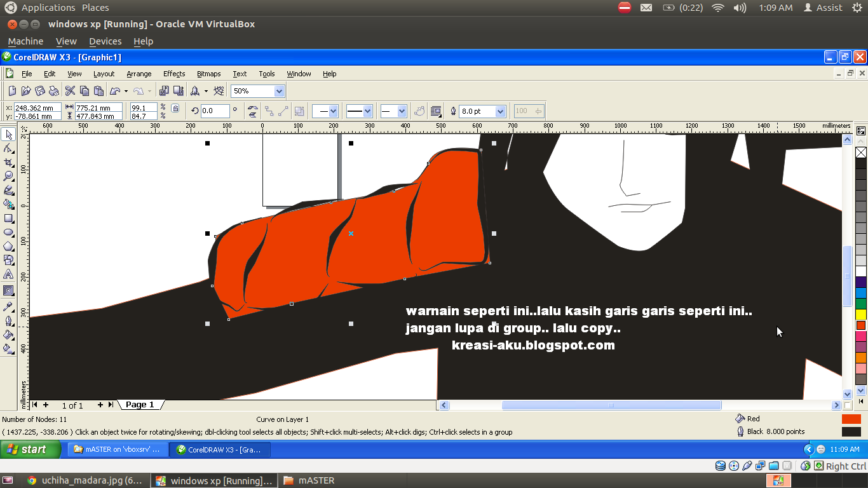The image size is (868, 488).
Task: Click the Export icon
Action: pyautogui.click(x=178, y=91)
